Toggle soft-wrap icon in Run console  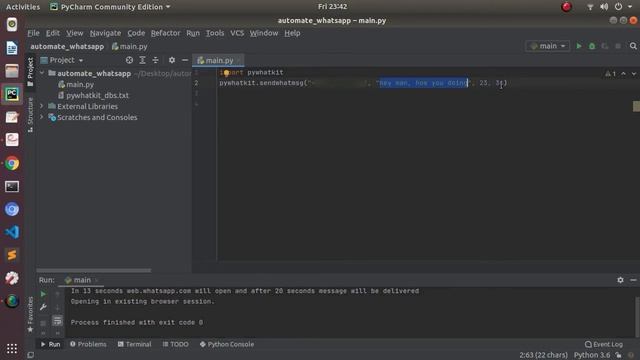[58, 321]
